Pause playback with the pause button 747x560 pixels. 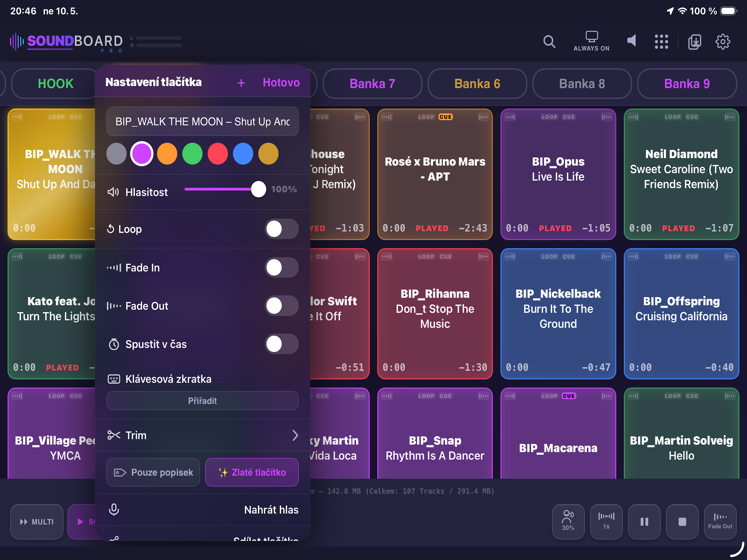coord(644,521)
